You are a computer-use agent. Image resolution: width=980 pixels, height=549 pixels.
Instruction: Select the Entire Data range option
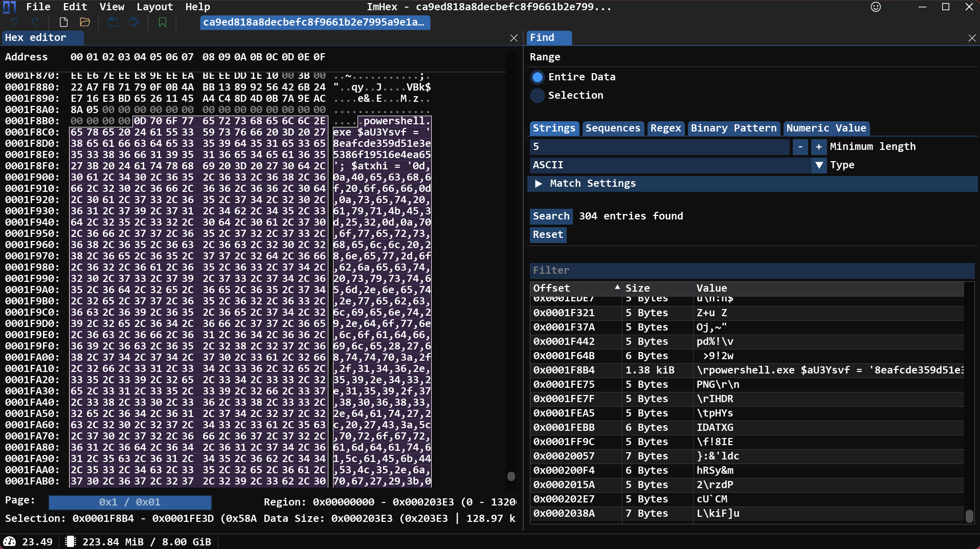click(537, 77)
